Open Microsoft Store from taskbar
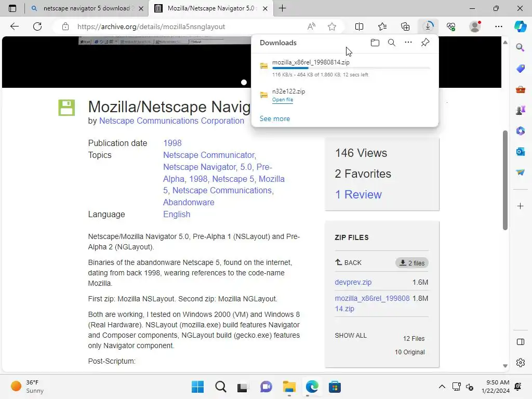The width and height of the screenshot is (532, 399). coord(335,387)
